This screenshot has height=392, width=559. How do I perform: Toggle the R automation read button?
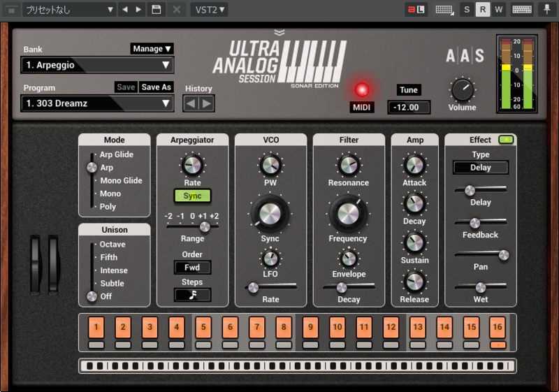pos(483,10)
